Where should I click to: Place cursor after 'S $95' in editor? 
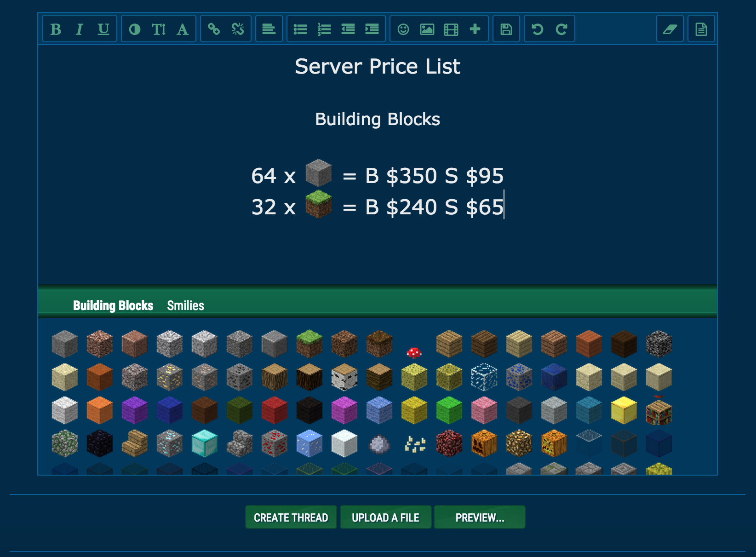pyautogui.click(x=504, y=176)
